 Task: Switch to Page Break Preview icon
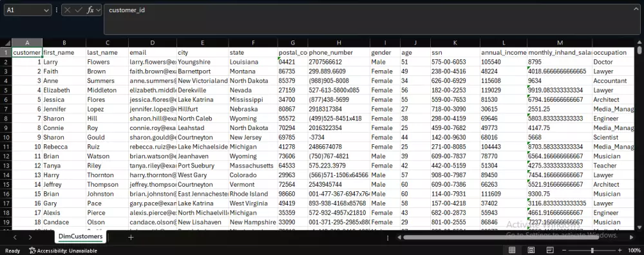[x=550, y=250]
